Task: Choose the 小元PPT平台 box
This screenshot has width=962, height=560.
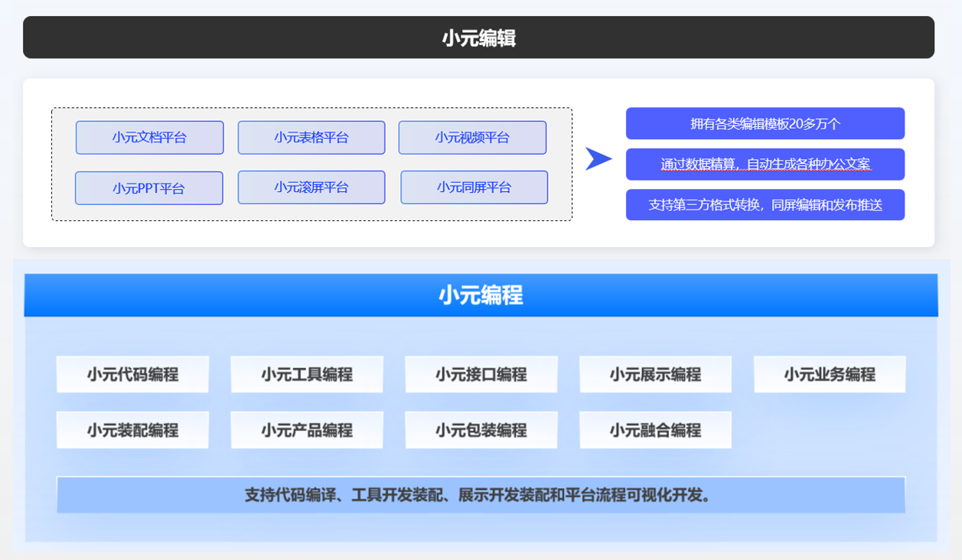Action: (x=149, y=188)
